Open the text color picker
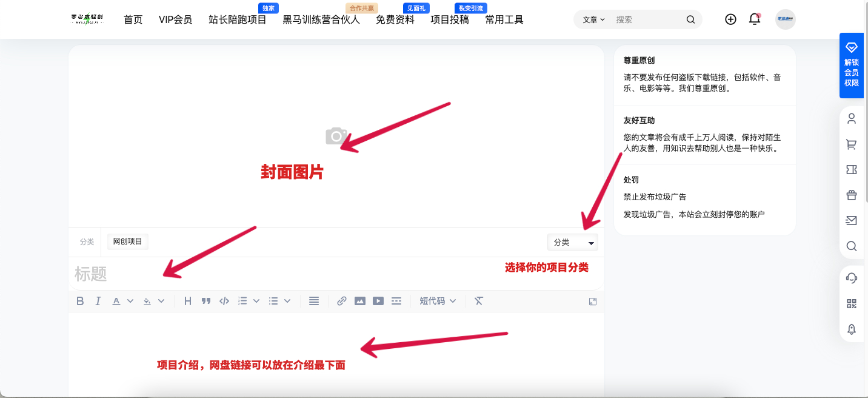Viewport: 868px width, 398px height. [x=115, y=300]
